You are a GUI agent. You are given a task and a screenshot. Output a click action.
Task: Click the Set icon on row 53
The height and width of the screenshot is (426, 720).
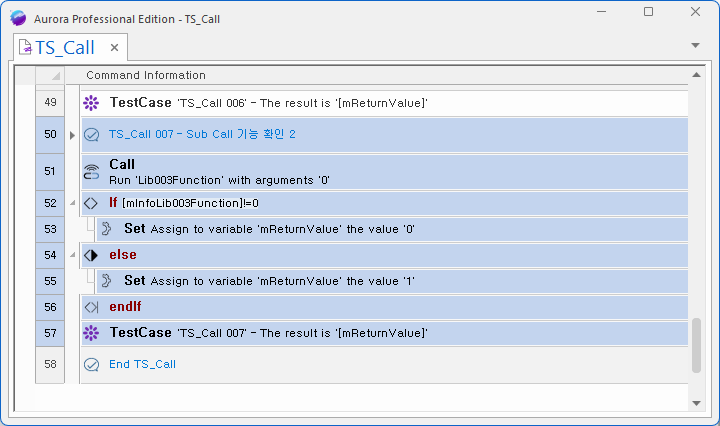coord(106,229)
